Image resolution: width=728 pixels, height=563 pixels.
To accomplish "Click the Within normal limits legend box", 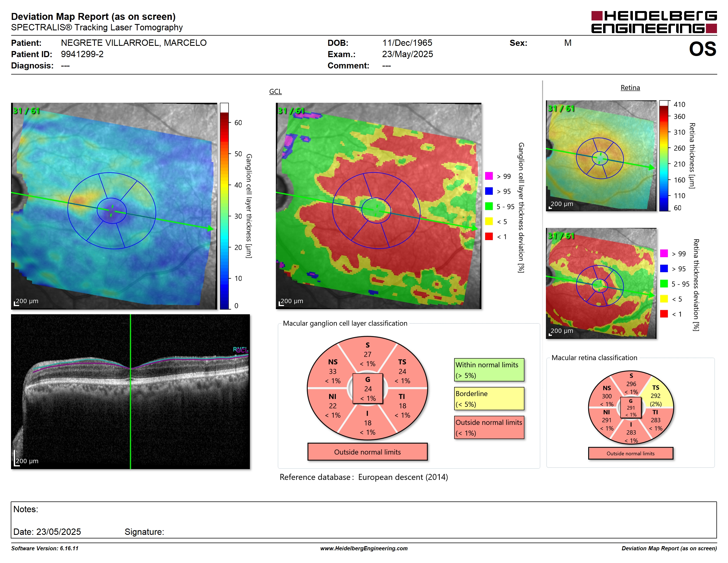I will 489,370.
